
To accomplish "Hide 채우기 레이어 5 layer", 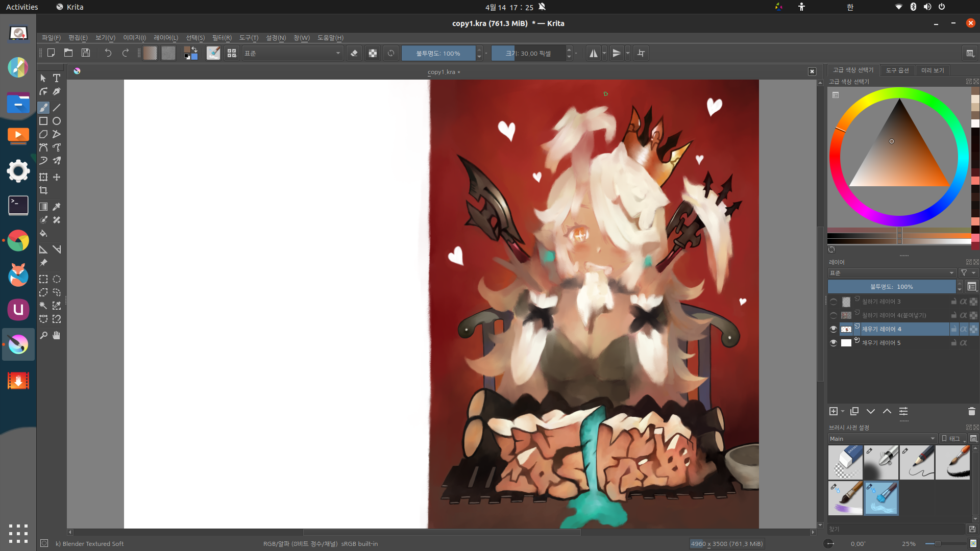I will pos(834,343).
